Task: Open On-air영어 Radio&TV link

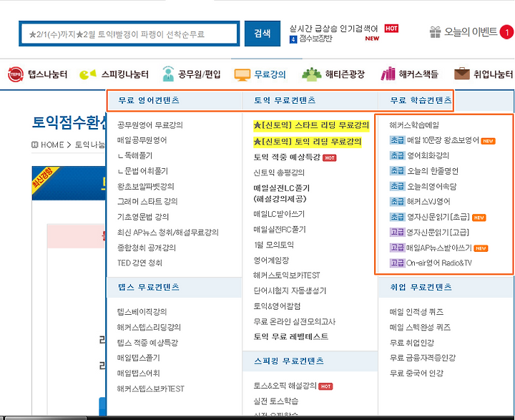Action: (439, 263)
